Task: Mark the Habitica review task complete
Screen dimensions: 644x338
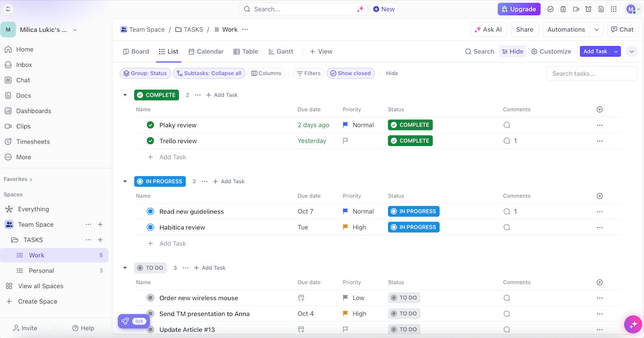Action: click(150, 227)
